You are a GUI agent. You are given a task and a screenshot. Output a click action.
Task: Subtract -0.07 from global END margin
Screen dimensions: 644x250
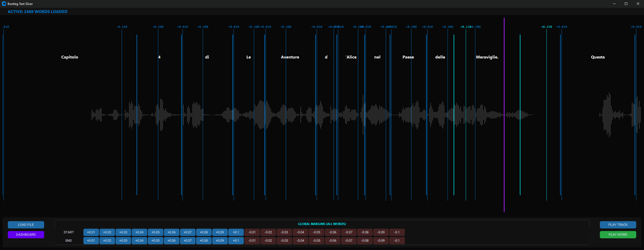[348, 241]
